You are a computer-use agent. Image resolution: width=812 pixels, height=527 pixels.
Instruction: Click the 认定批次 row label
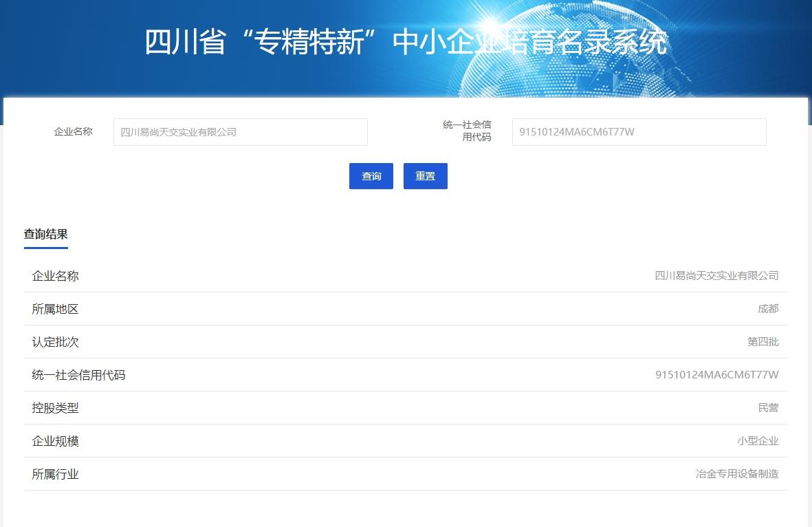point(55,342)
